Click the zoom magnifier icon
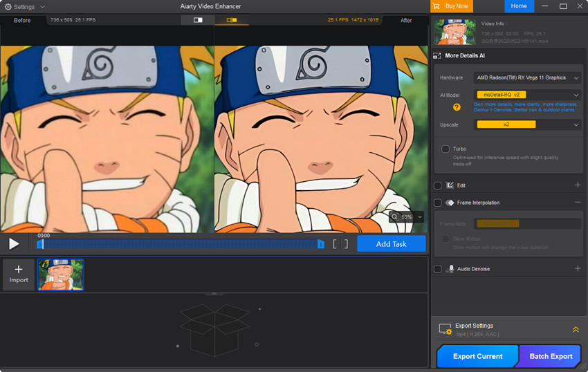Image resolution: width=588 pixels, height=372 pixels. [x=394, y=216]
